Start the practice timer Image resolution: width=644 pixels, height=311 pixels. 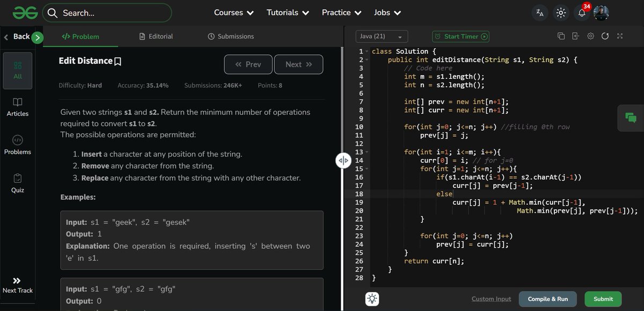pos(460,36)
